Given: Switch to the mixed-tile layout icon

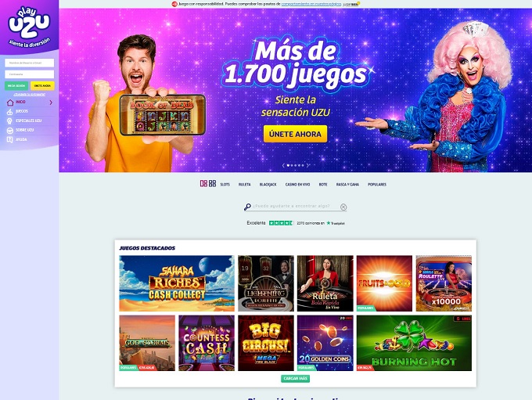Looking at the screenshot, I should point(203,184).
